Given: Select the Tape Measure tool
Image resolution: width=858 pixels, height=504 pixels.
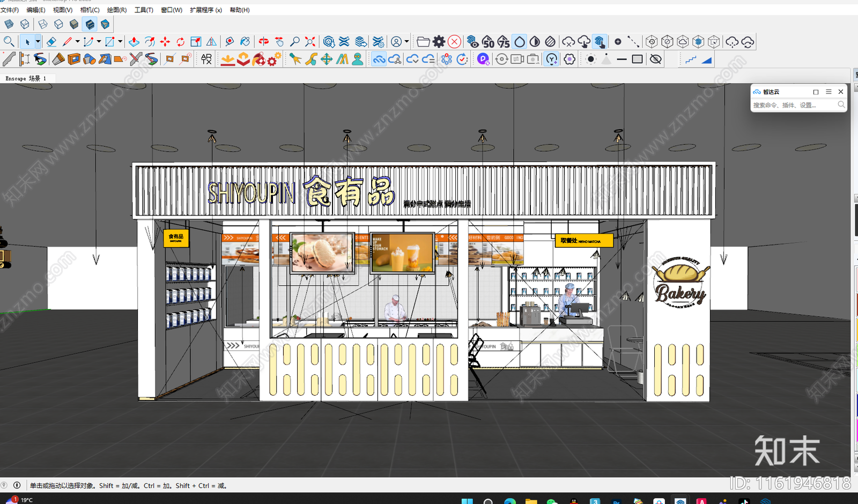Looking at the screenshot, I should pos(230,41).
